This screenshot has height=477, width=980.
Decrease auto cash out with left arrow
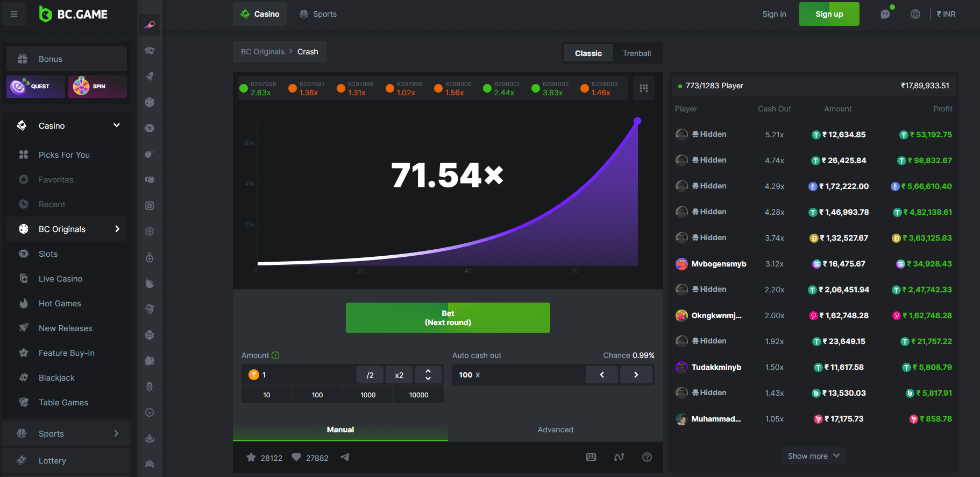click(x=602, y=375)
